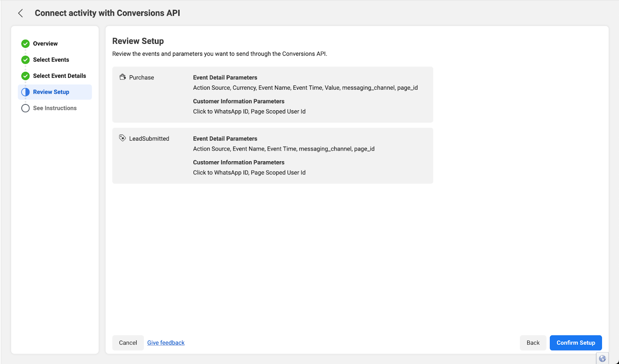Click the review description sentence

(x=220, y=54)
